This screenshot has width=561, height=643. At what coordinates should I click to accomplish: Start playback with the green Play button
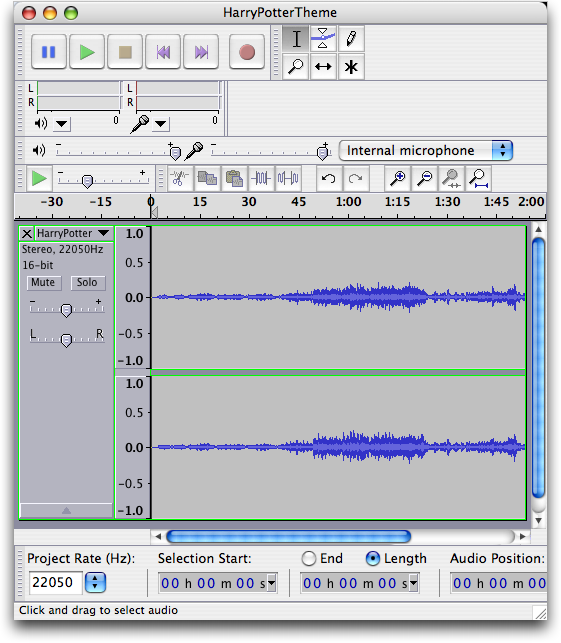point(87,52)
